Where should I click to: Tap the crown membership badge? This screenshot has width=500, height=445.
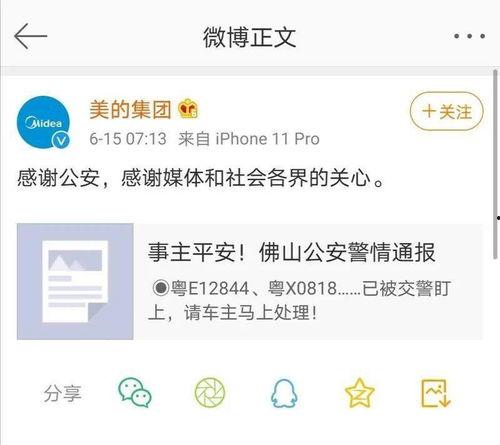click(188, 109)
